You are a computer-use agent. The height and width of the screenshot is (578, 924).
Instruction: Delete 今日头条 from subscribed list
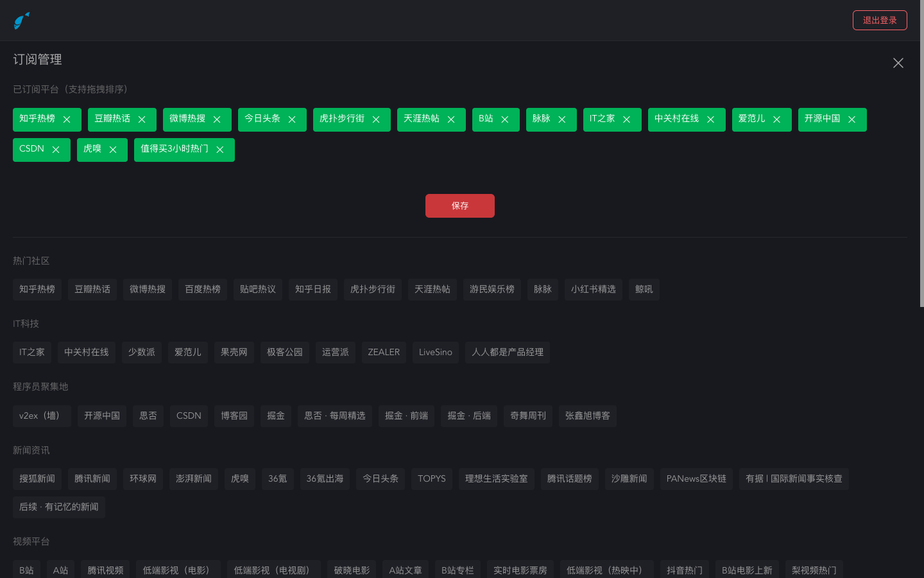[292, 119]
